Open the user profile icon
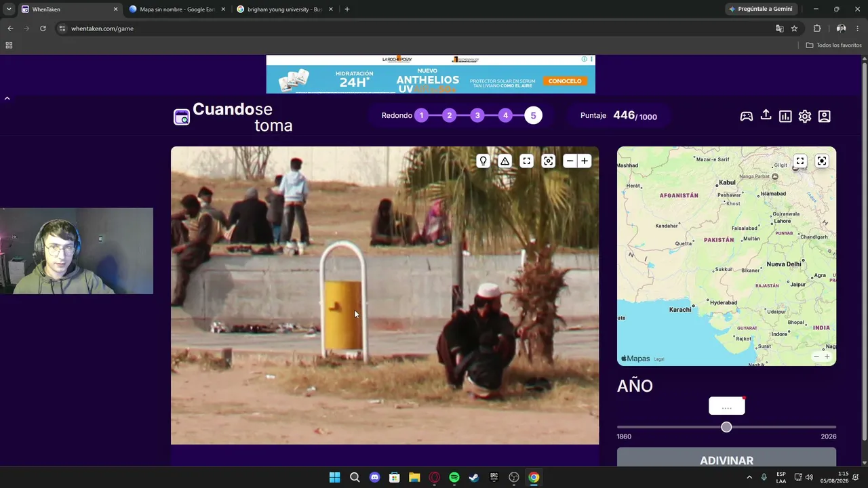The width and height of the screenshot is (868, 488). [825, 116]
